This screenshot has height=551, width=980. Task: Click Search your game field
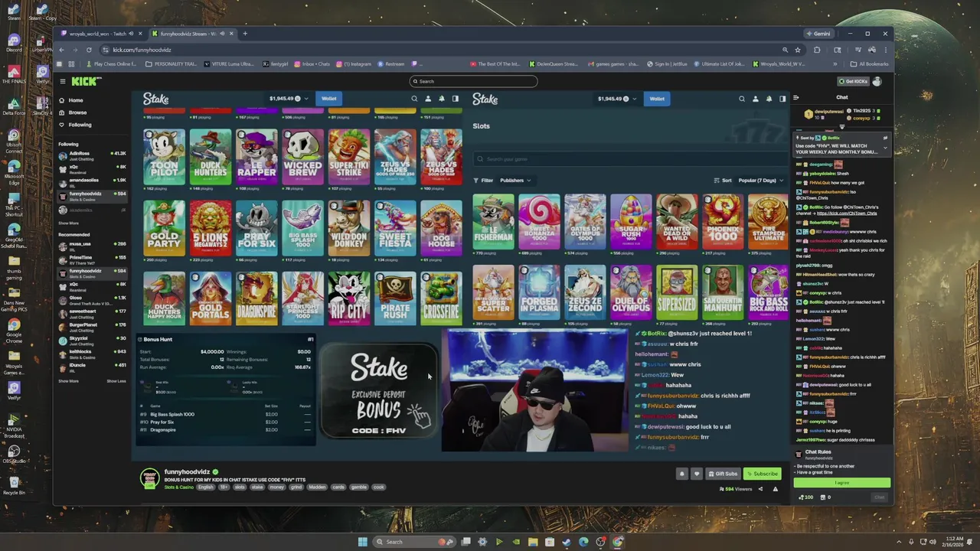pos(630,159)
